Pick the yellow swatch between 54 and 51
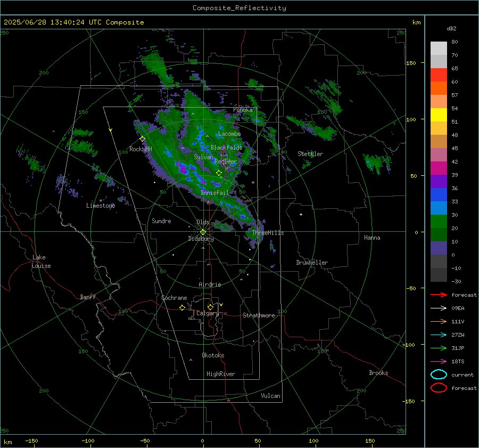Viewport: 479px width, 448px height. click(x=439, y=115)
